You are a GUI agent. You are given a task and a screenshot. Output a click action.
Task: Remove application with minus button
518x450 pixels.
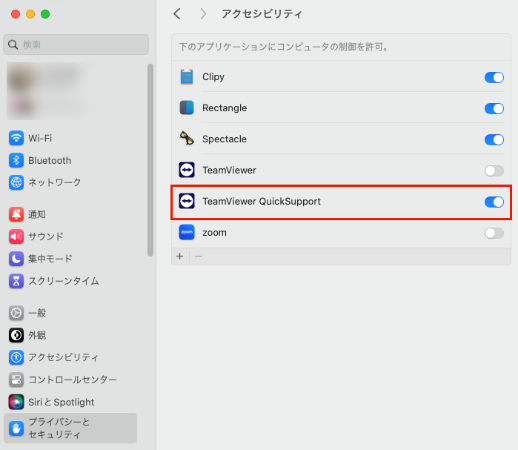[198, 256]
